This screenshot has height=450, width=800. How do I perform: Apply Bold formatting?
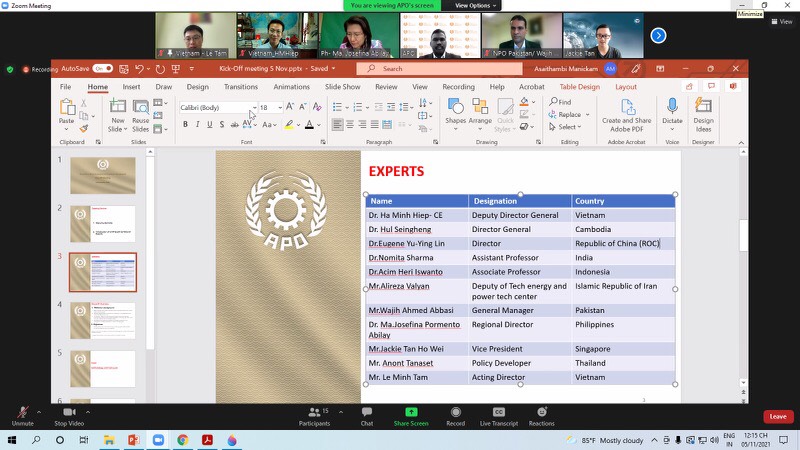pyautogui.click(x=185, y=124)
